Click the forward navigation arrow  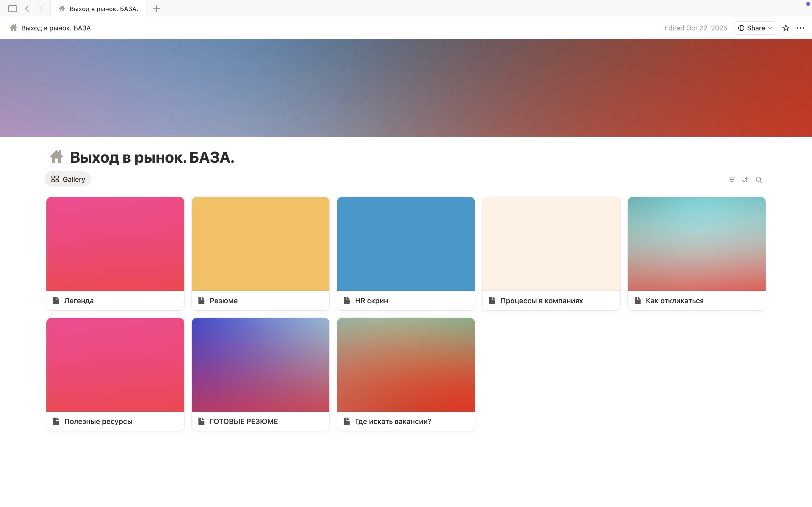41,9
